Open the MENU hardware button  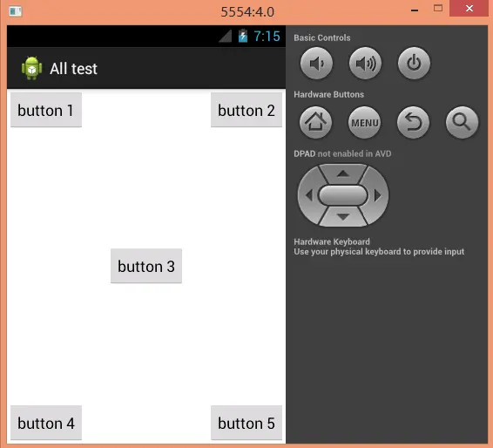(x=364, y=122)
